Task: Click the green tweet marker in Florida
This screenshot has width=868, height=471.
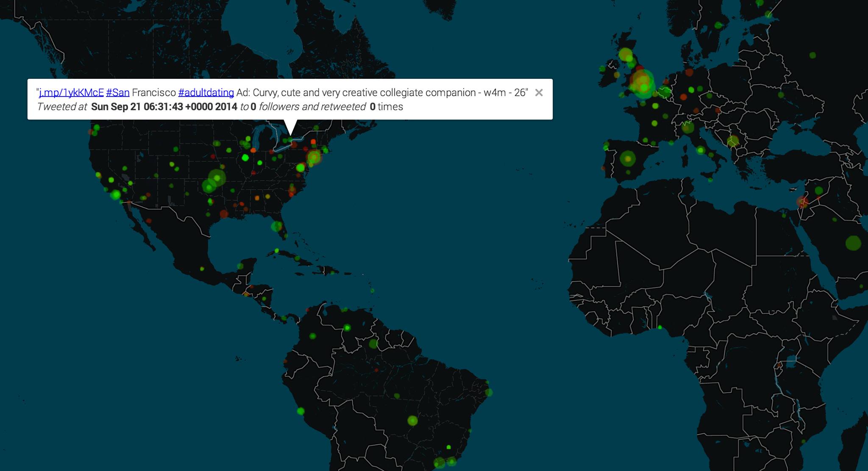Action: pyautogui.click(x=276, y=226)
